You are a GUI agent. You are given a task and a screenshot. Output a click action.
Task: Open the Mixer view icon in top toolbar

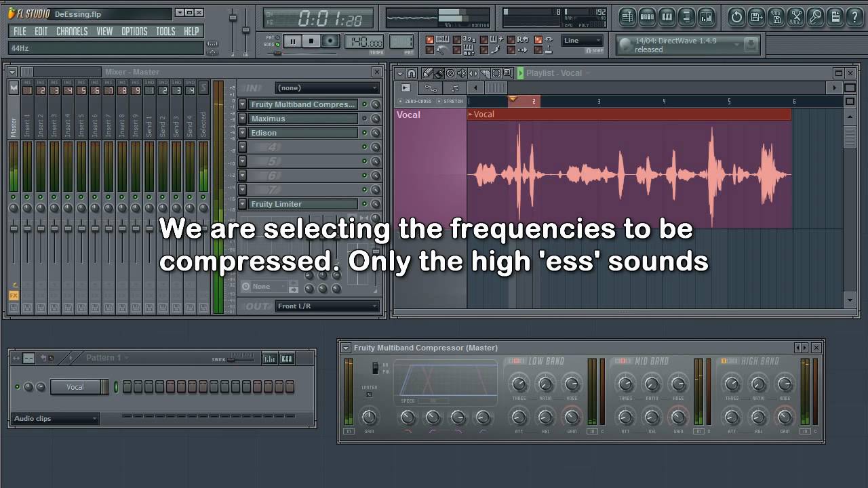tap(706, 17)
